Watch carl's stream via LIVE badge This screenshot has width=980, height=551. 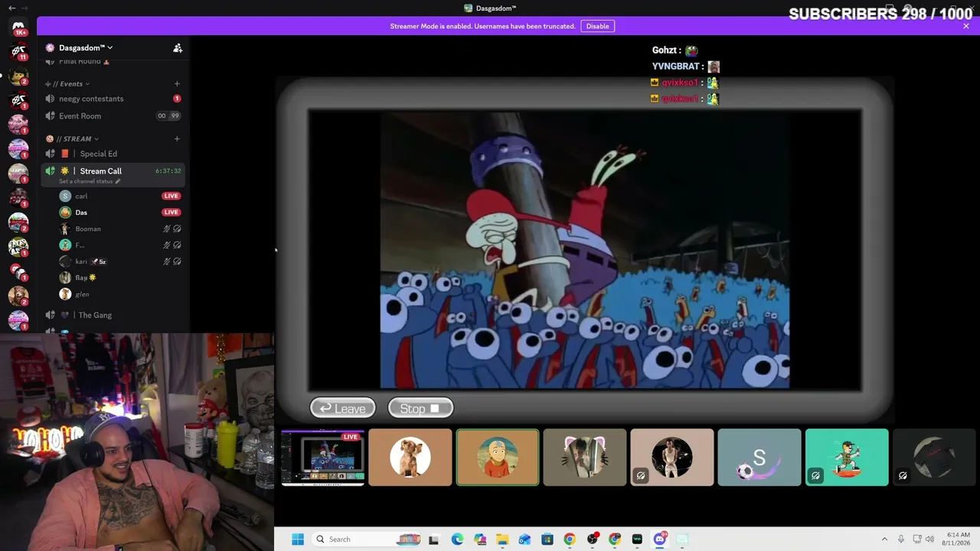point(171,196)
